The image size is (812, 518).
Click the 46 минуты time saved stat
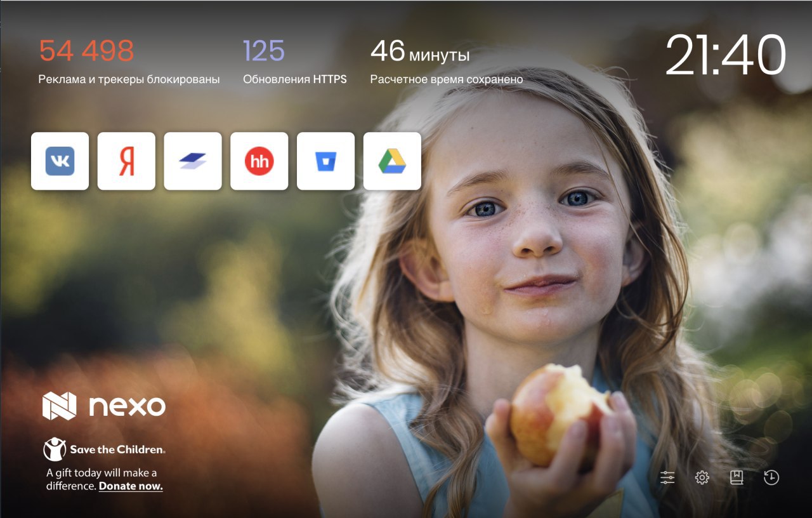point(420,52)
